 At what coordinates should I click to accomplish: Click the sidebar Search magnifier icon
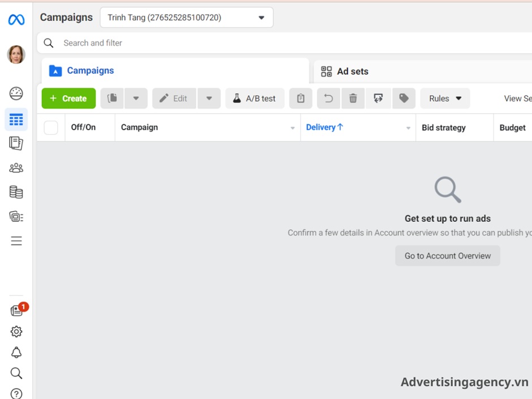16,373
